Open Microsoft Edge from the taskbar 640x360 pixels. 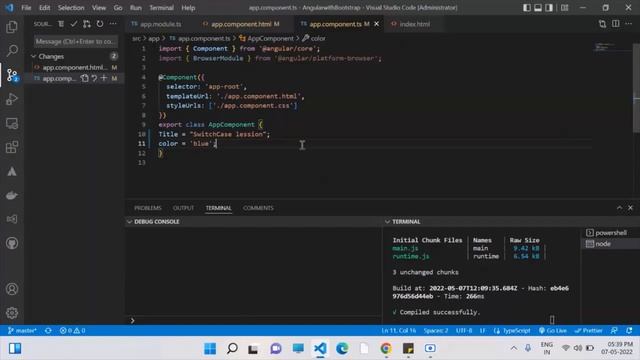[x=342, y=348]
